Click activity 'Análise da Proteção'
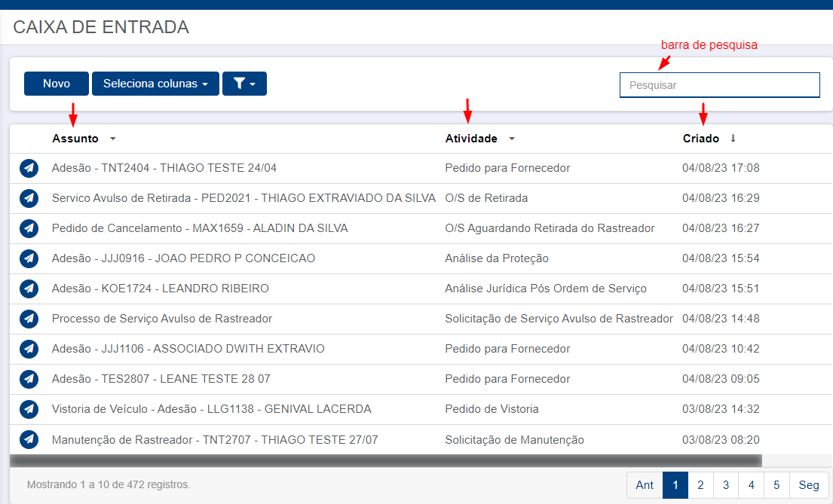This screenshot has height=504, width=833. coord(497,258)
